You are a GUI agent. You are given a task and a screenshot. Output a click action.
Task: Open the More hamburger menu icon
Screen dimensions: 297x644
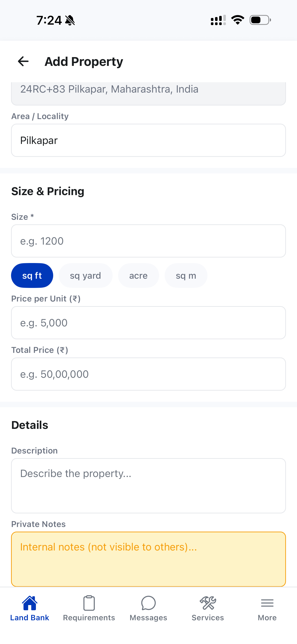[x=267, y=603]
